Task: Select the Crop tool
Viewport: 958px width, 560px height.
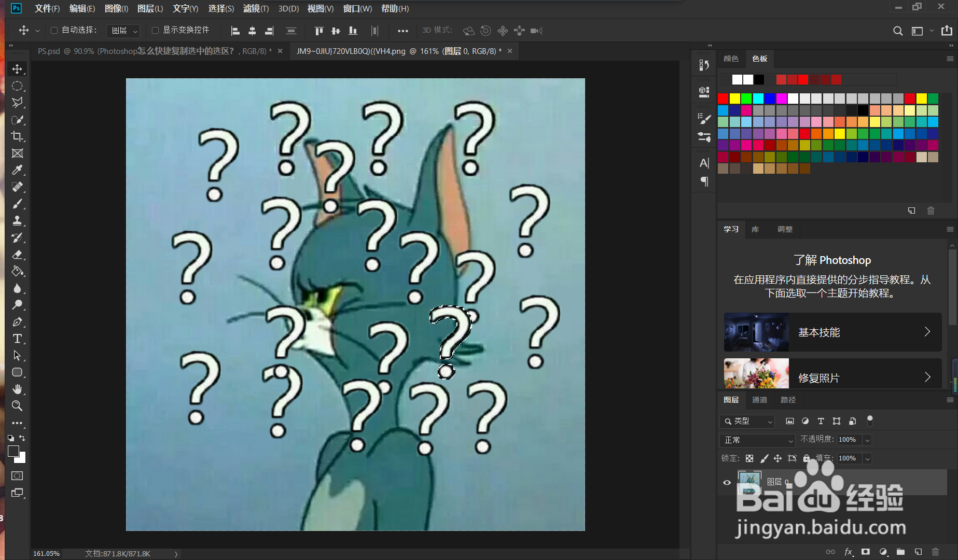Action: (17, 136)
